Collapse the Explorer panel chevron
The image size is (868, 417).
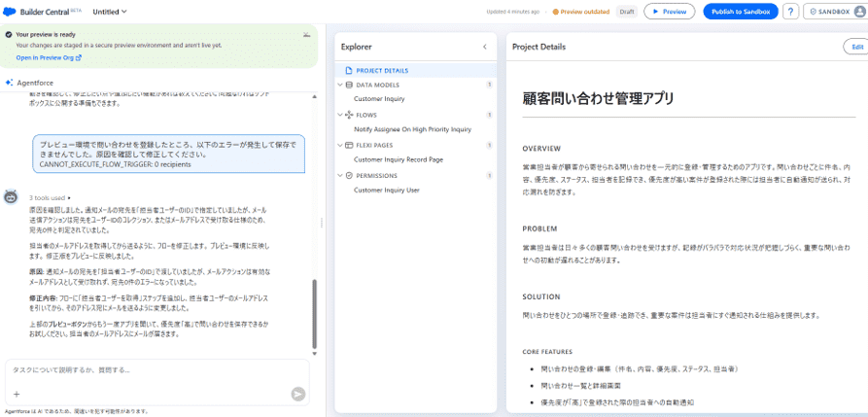(485, 47)
